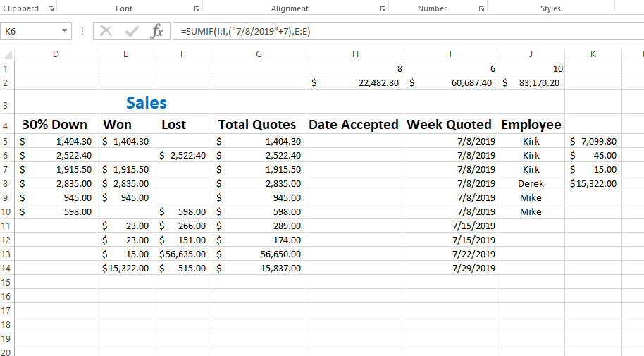Select column E header
The height and width of the screenshot is (356, 644).
(x=125, y=54)
